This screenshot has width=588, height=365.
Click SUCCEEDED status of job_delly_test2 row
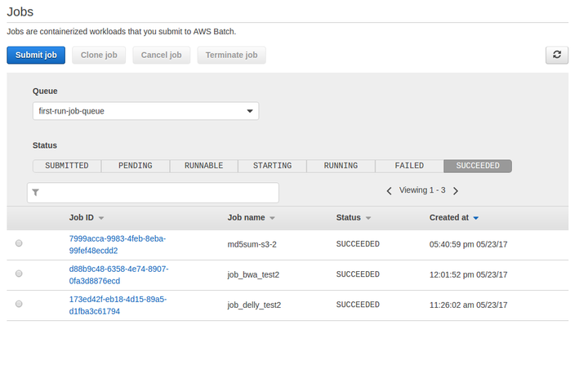pos(358,305)
